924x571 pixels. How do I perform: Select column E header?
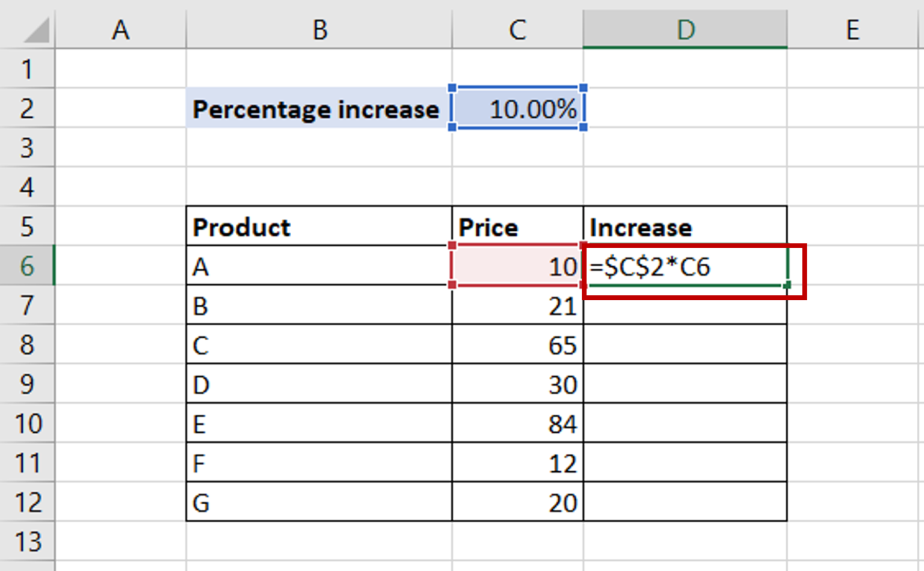click(852, 29)
